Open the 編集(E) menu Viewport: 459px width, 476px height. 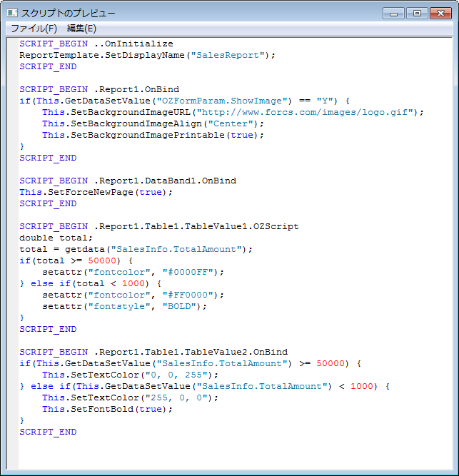[81, 29]
